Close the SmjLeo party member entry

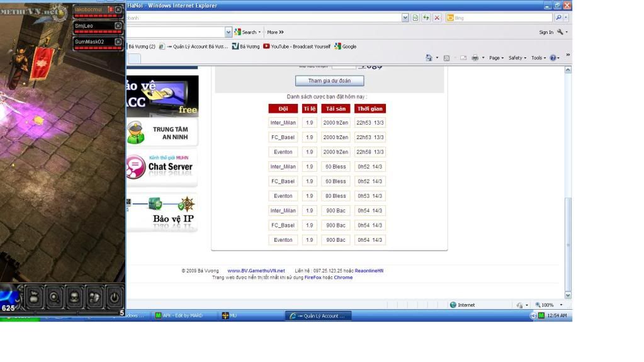118,26
